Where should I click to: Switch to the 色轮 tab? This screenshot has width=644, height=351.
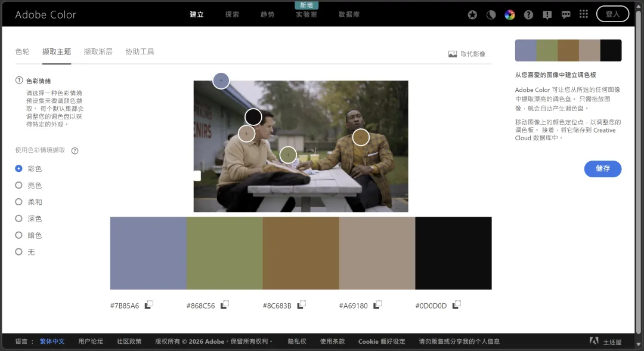click(x=23, y=52)
